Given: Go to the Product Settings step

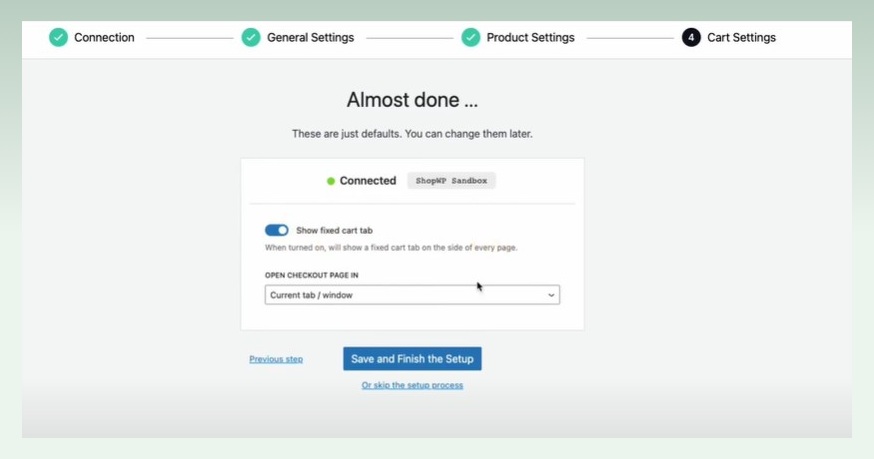Looking at the screenshot, I should pos(531,37).
